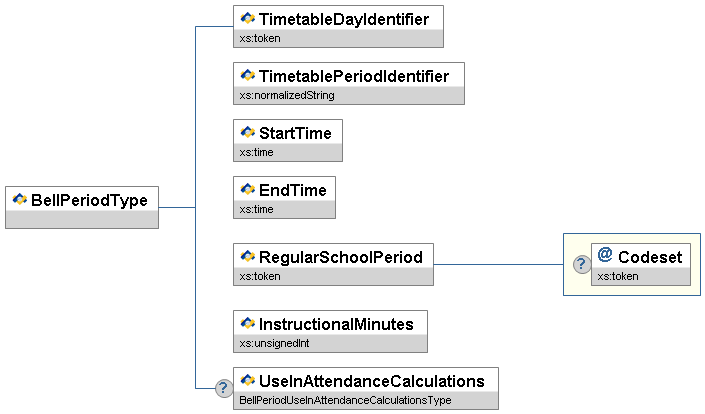Select the TimetableDayIdentifier node label
Image resolution: width=705 pixels, height=414 pixels.
[344, 19]
